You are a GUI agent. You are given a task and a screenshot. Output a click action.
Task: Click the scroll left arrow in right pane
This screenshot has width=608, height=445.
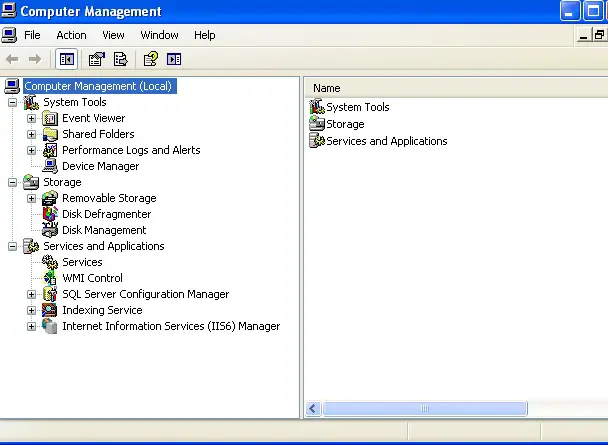pos(313,408)
